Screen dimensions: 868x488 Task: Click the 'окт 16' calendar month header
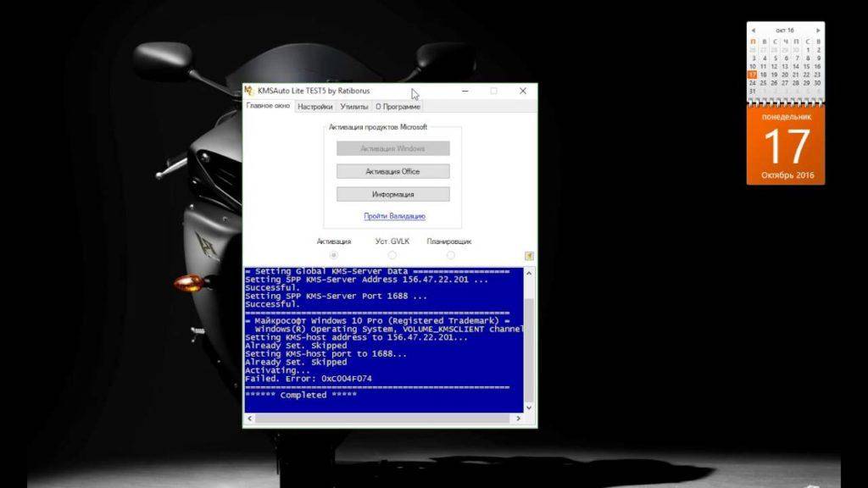785,30
